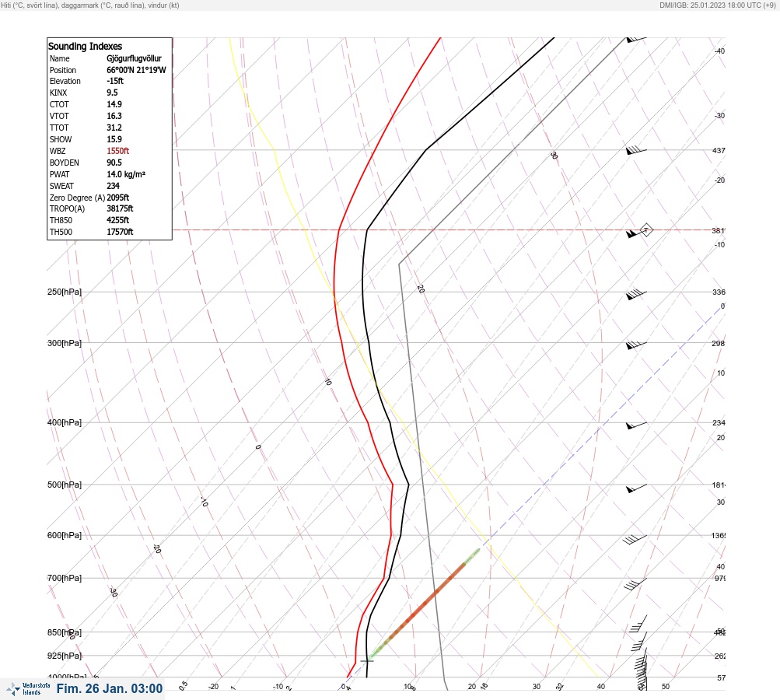Click the '600[hPa]' pressure label

[65, 535]
